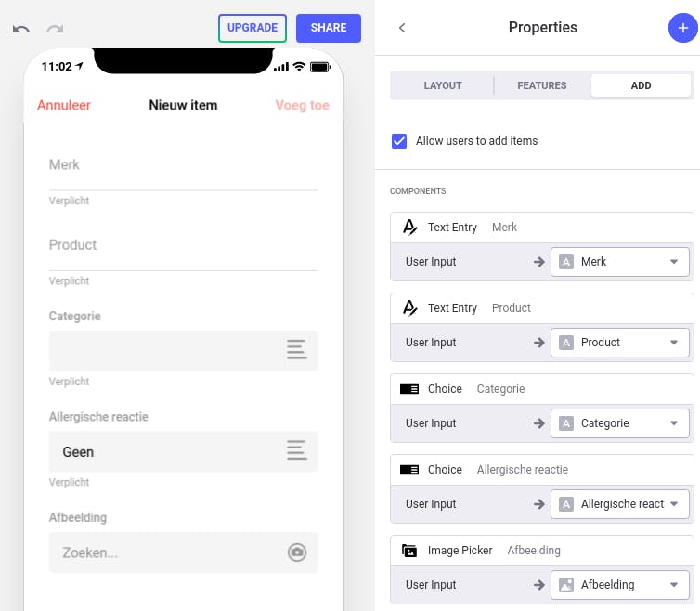Click the Image Picker component icon

click(409, 551)
